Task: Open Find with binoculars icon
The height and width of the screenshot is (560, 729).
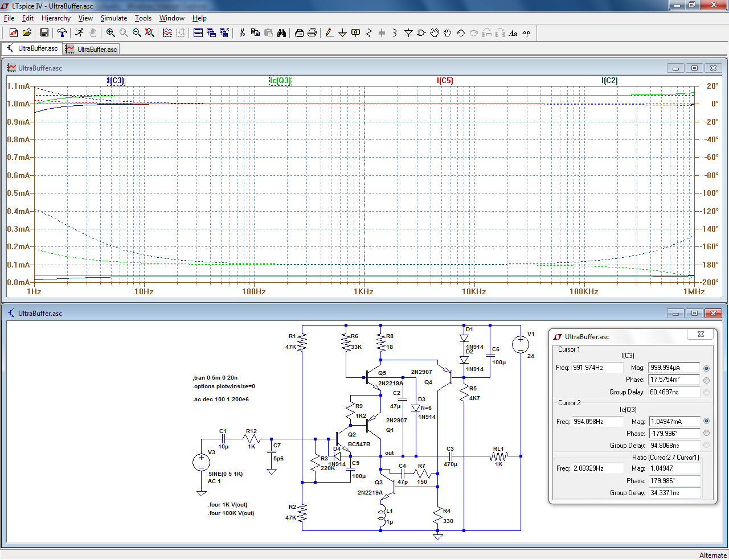Action: tap(281, 33)
